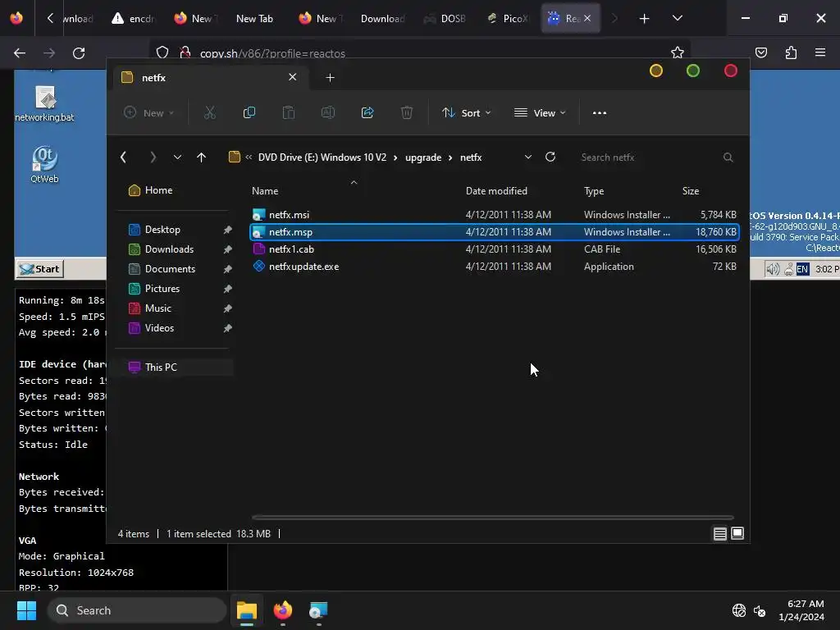
Task: Open the View dropdown menu
Action: click(540, 113)
